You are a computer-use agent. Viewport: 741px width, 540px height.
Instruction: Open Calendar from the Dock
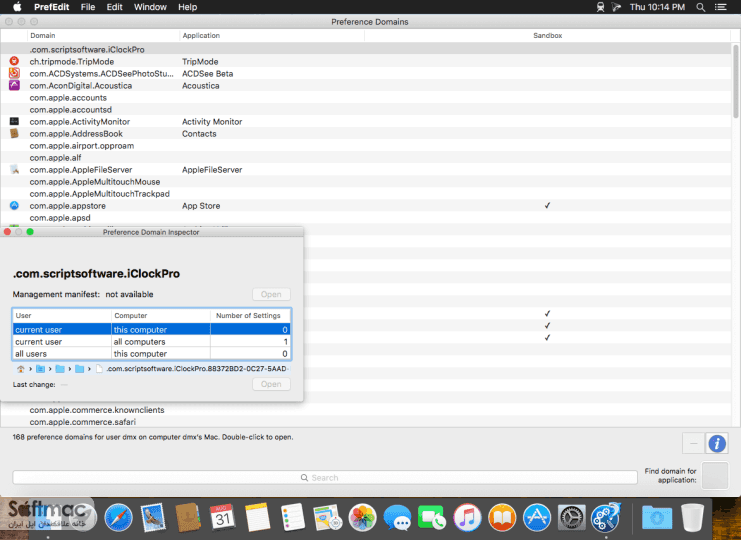[x=223, y=518]
